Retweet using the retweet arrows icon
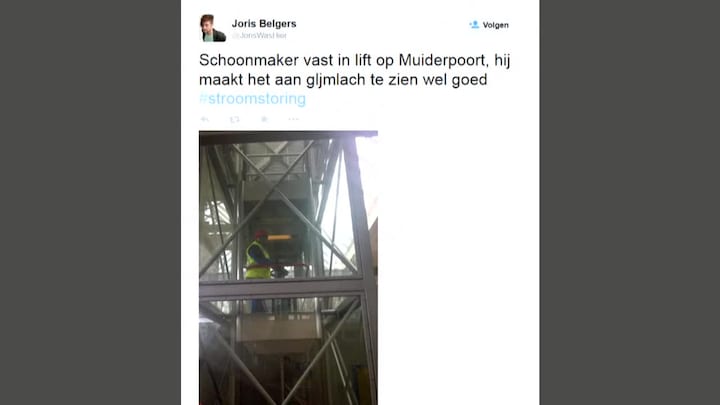Viewport: 720px width, 405px height. [x=235, y=119]
